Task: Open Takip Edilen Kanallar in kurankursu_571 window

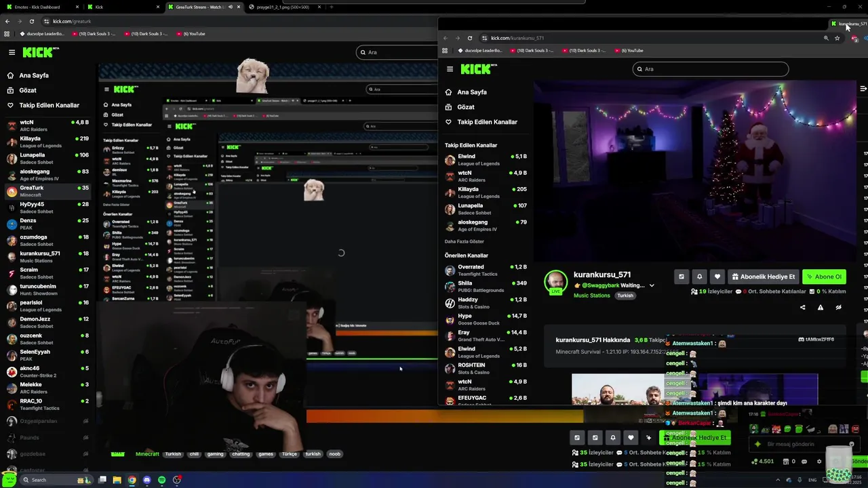Action: (481, 122)
